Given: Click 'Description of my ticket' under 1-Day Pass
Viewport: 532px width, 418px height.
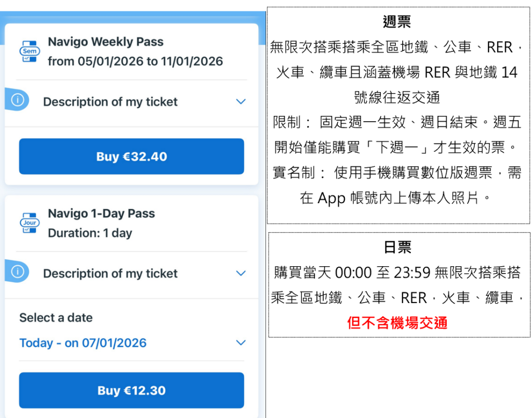Looking at the screenshot, I should click(x=110, y=273).
